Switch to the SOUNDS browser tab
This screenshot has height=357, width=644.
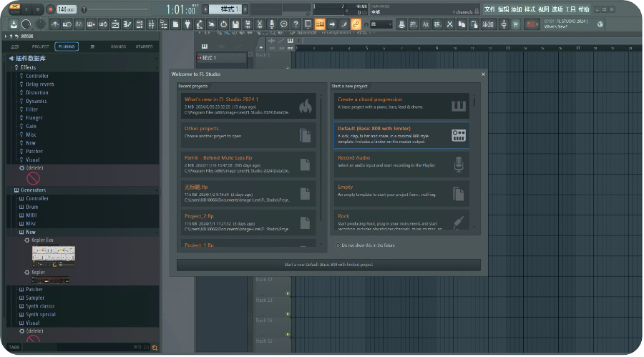(x=118, y=47)
